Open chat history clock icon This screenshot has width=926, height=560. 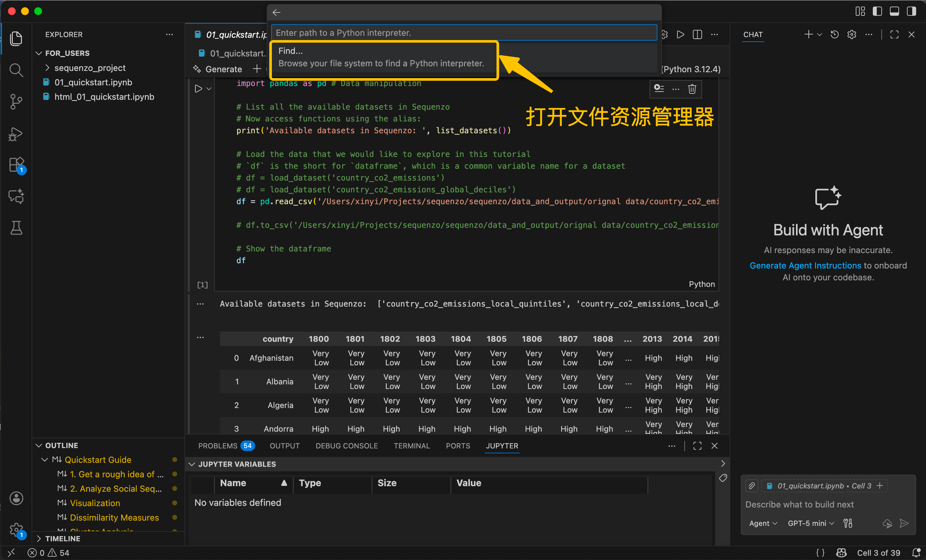pos(834,34)
